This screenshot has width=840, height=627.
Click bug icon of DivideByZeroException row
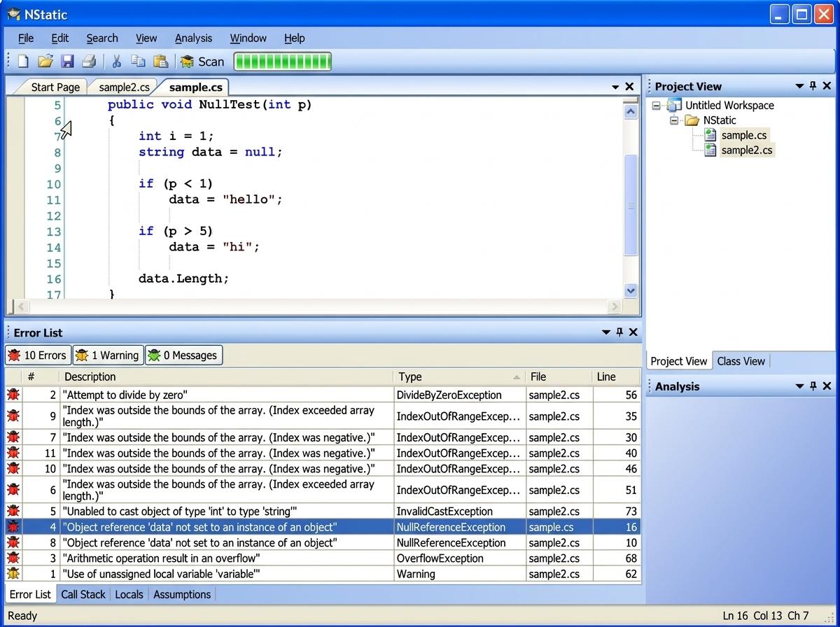coord(13,395)
